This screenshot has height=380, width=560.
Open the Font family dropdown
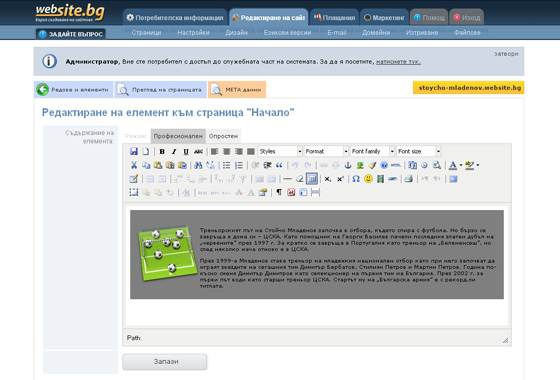pyautogui.click(x=372, y=151)
